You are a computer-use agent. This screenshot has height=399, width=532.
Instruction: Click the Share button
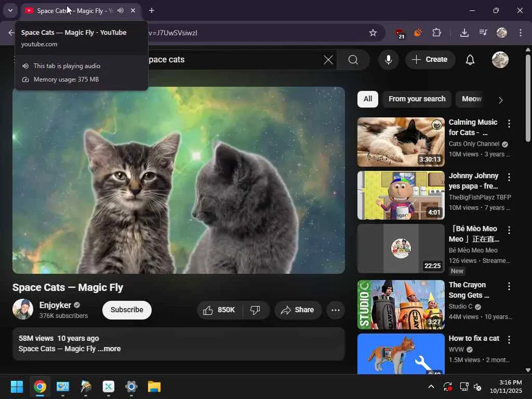pos(298,310)
